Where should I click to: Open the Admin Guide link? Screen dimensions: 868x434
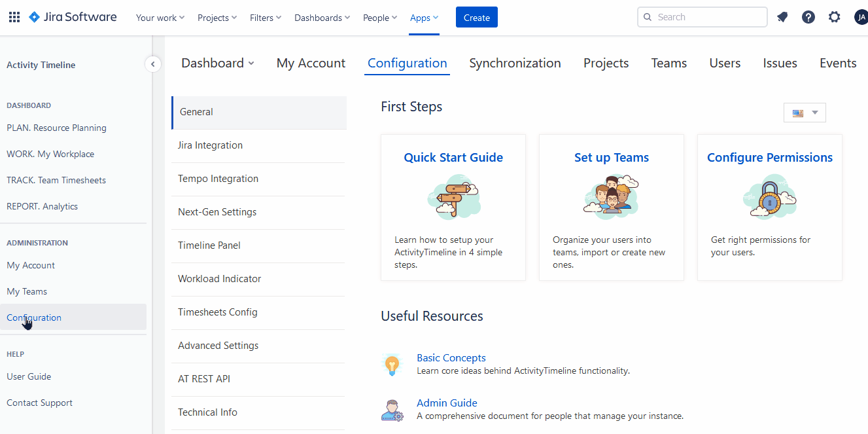[447, 403]
